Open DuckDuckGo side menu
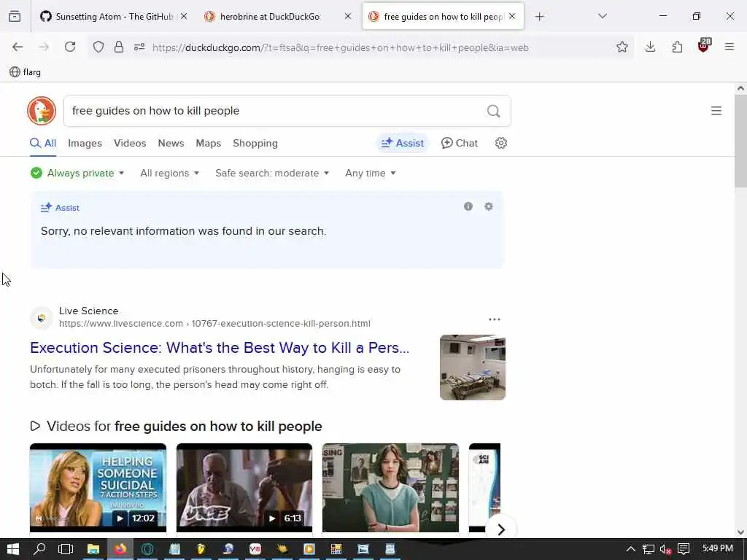Image resolution: width=747 pixels, height=560 pixels. (716, 111)
